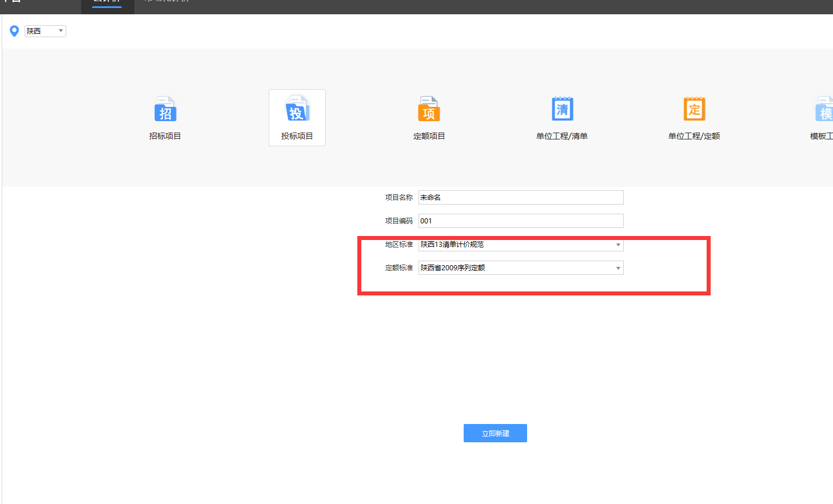Choose the 投标项目 project type

[297, 118]
